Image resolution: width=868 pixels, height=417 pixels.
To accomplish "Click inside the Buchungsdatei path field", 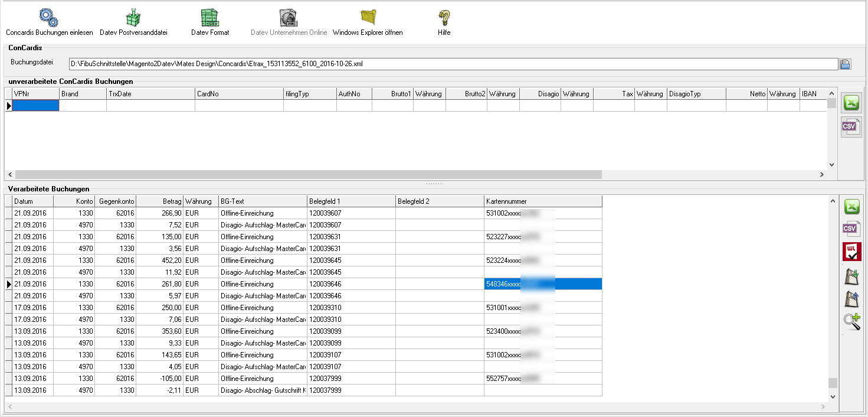I will click(453, 64).
